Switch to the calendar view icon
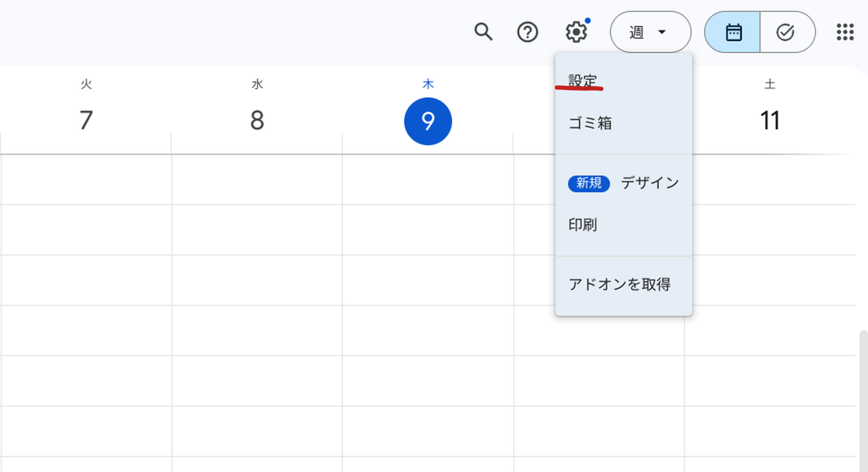The height and width of the screenshot is (472, 868). [x=733, y=32]
